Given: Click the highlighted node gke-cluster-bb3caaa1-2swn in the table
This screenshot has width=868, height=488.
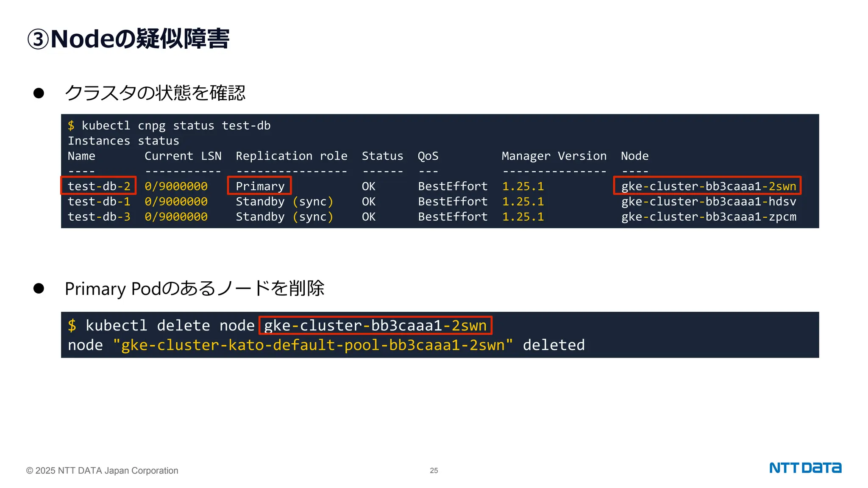Looking at the screenshot, I should coord(708,186).
